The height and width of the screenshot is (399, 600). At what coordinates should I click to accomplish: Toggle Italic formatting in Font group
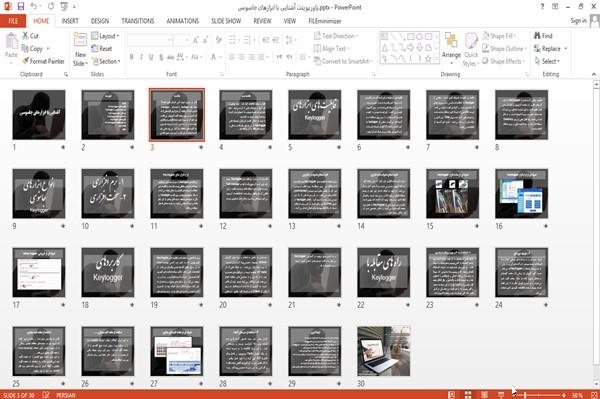(x=141, y=57)
